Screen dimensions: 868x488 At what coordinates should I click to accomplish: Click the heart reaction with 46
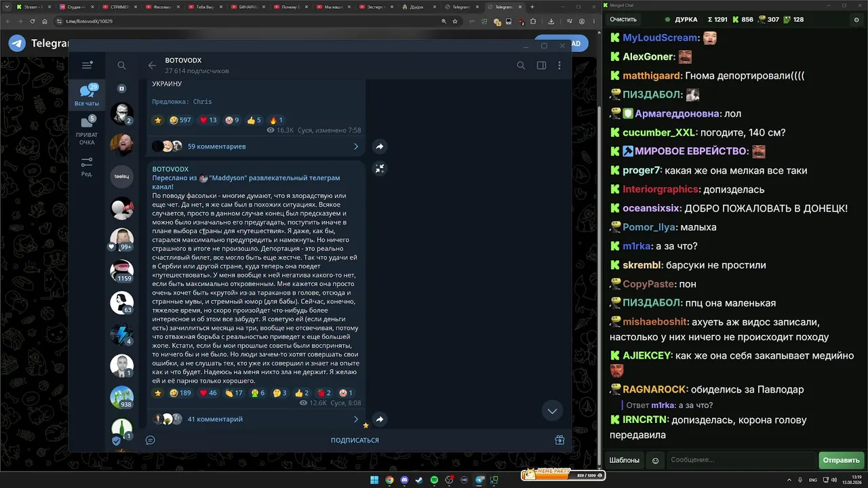[x=208, y=393]
